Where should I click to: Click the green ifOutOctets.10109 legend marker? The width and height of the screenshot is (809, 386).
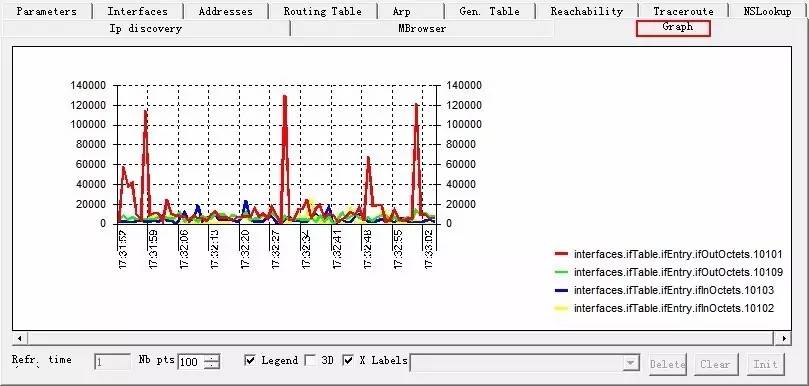pyautogui.click(x=561, y=272)
